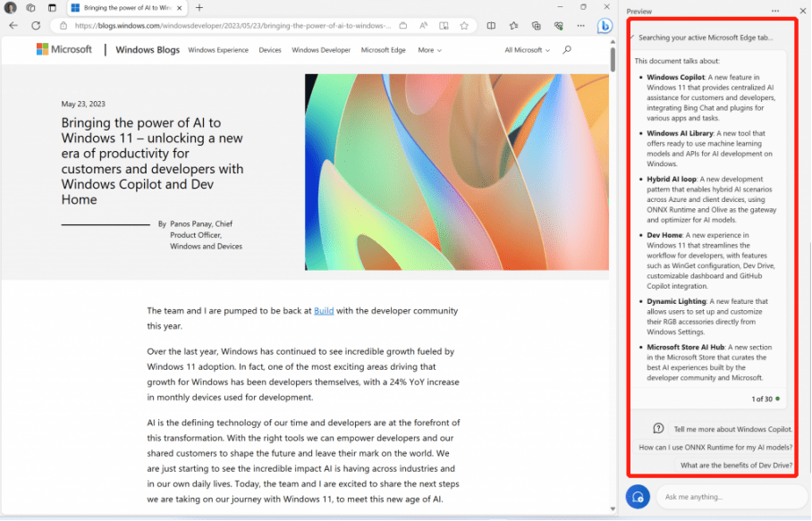Open the sidebar's three-dot options menu
812x521 pixels.
pyautogui.click(x=775, y=11)
